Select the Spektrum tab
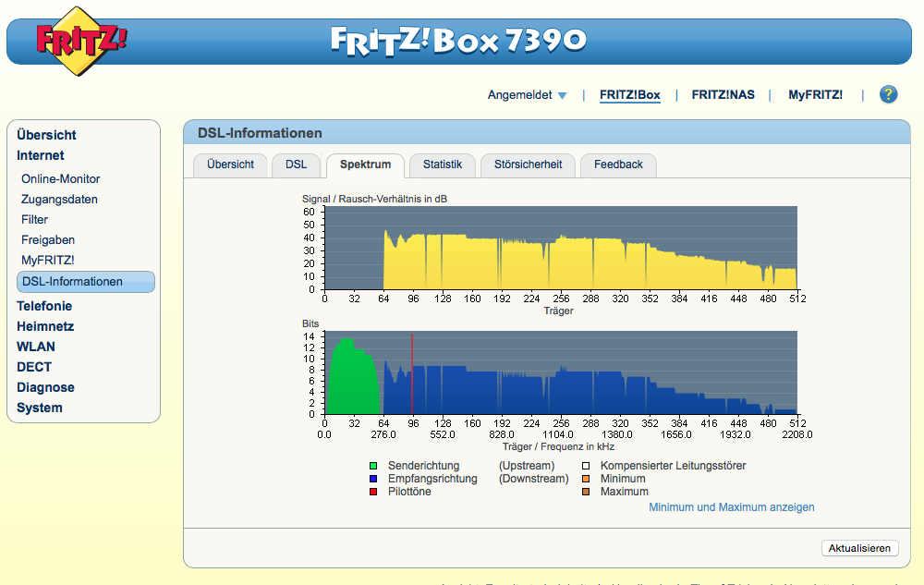924x585 pixels. point(365,165)
